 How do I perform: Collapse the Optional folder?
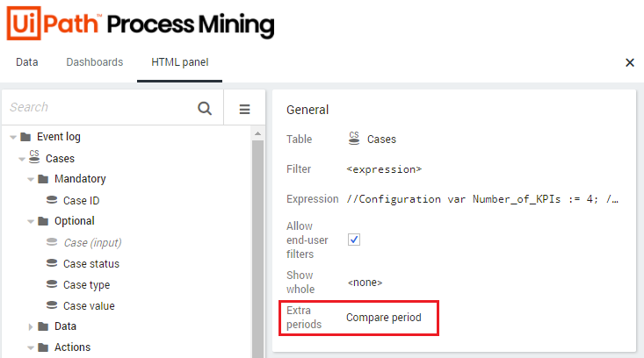(31, 221)
